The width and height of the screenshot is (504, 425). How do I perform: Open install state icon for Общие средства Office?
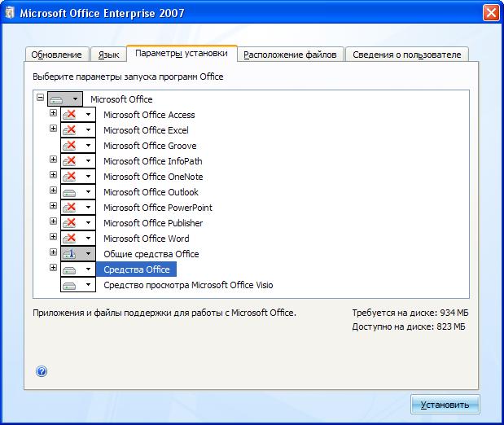tap(71, 254)
